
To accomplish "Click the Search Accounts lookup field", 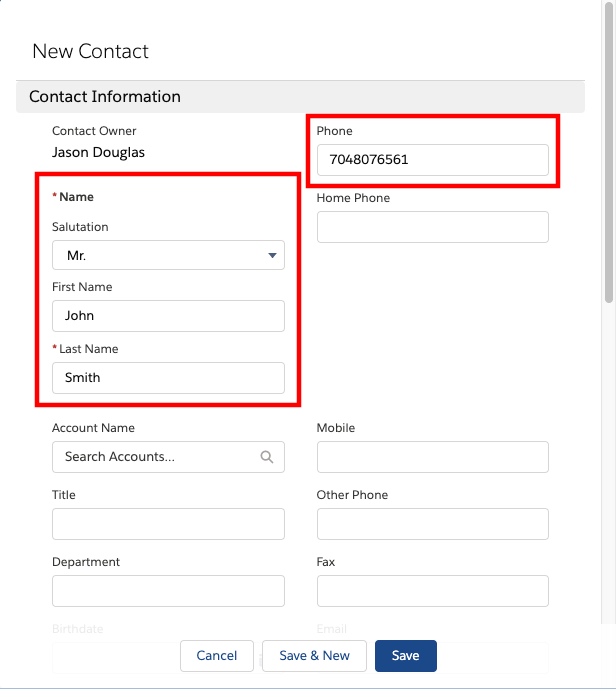I will pos(168,457).
